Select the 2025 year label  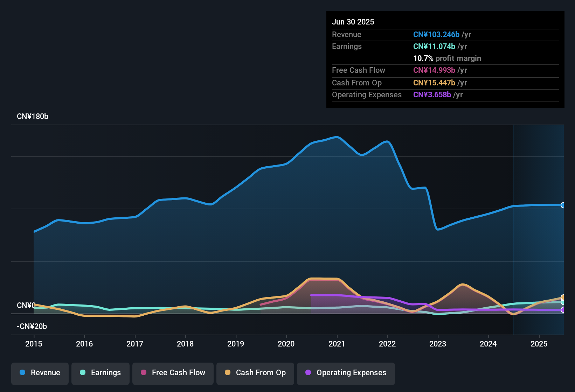539,344
